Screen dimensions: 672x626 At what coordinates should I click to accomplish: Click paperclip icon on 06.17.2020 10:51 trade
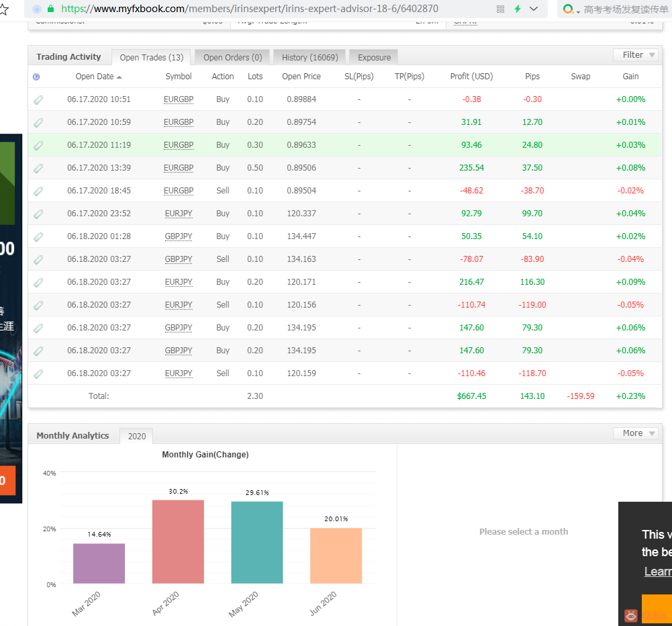pyautogui.click(x=38, y=100)
